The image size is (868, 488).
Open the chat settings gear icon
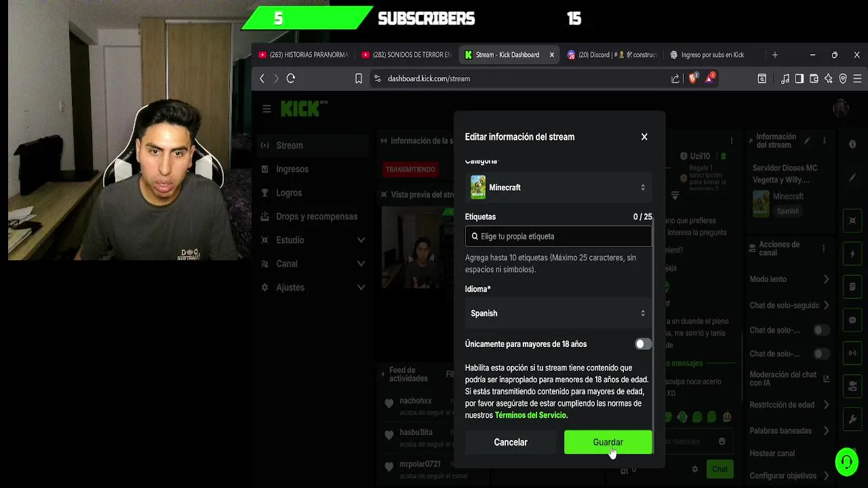coord(694,469)
